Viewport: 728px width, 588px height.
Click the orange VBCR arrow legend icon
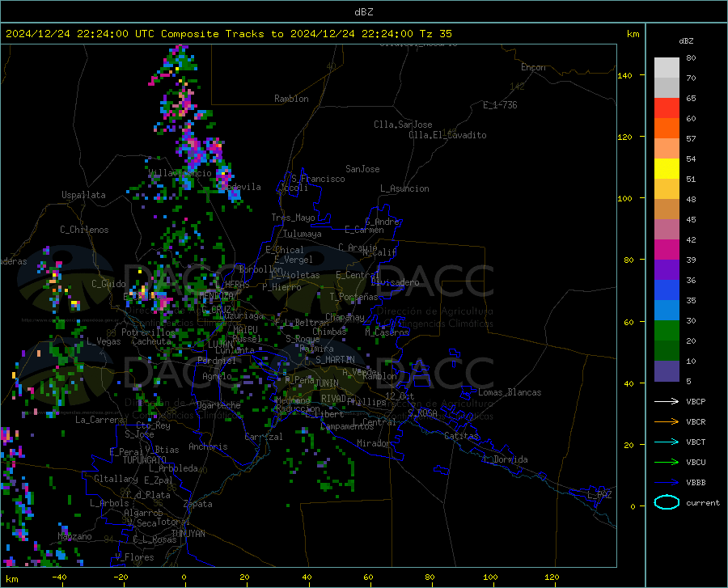point(667,421)
